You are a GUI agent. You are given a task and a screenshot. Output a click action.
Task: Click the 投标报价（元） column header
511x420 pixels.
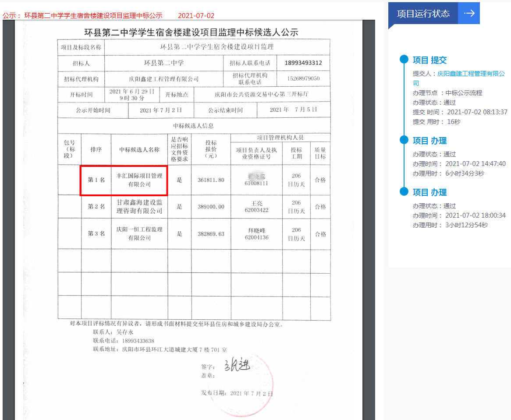pyautogui.click(x=211, y=149)
